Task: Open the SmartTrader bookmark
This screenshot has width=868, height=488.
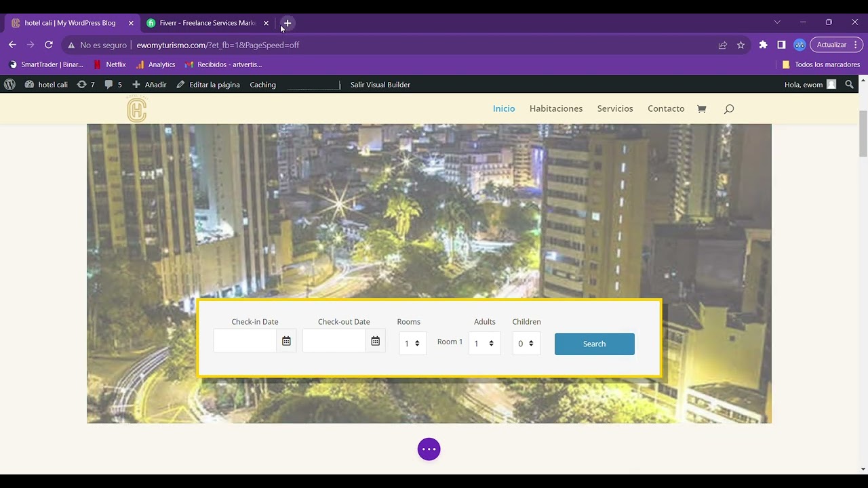Action: pos(46,64)
